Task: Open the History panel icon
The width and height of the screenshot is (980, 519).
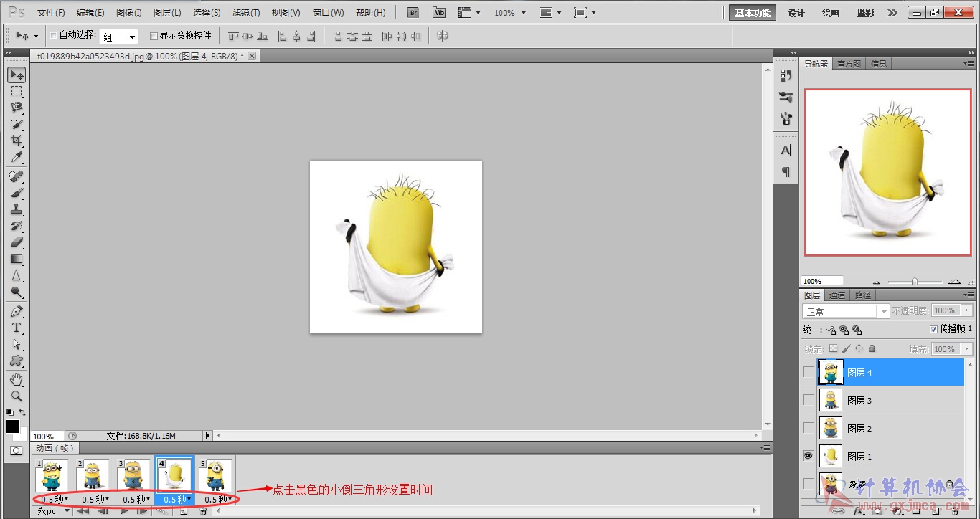Action: point(786,75)
